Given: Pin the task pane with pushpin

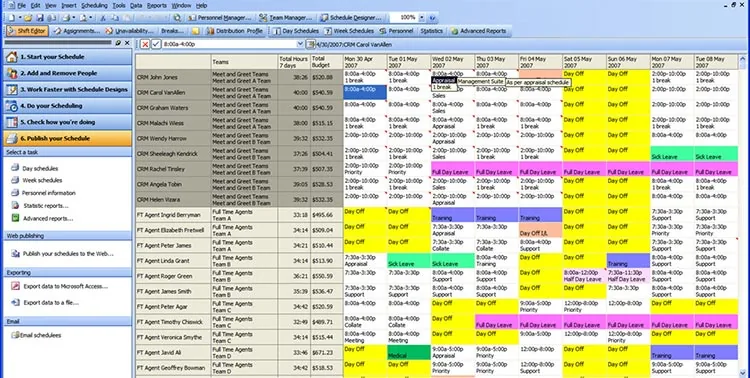Looking at the screenshot, I should click(118, 43).
